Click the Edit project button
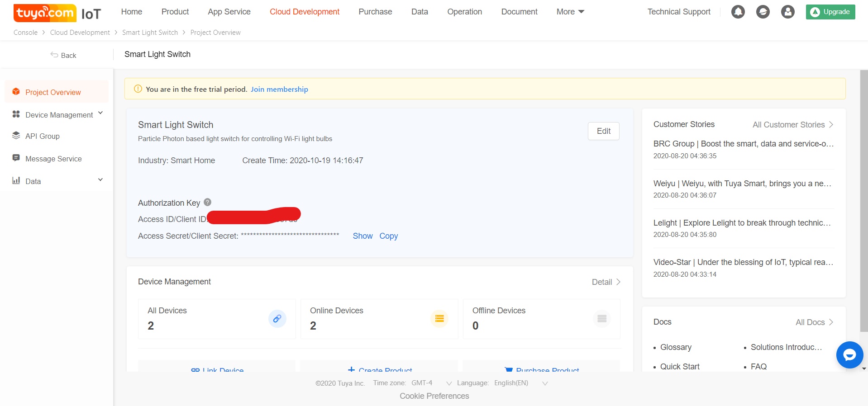The image size is (868, 406). click(604, 131)
